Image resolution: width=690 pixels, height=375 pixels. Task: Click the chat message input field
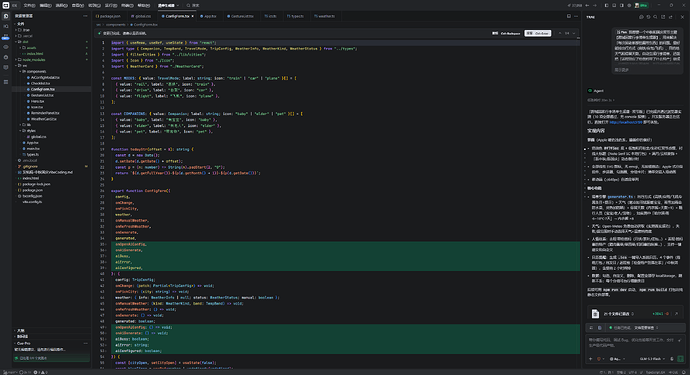coord(635,343)
